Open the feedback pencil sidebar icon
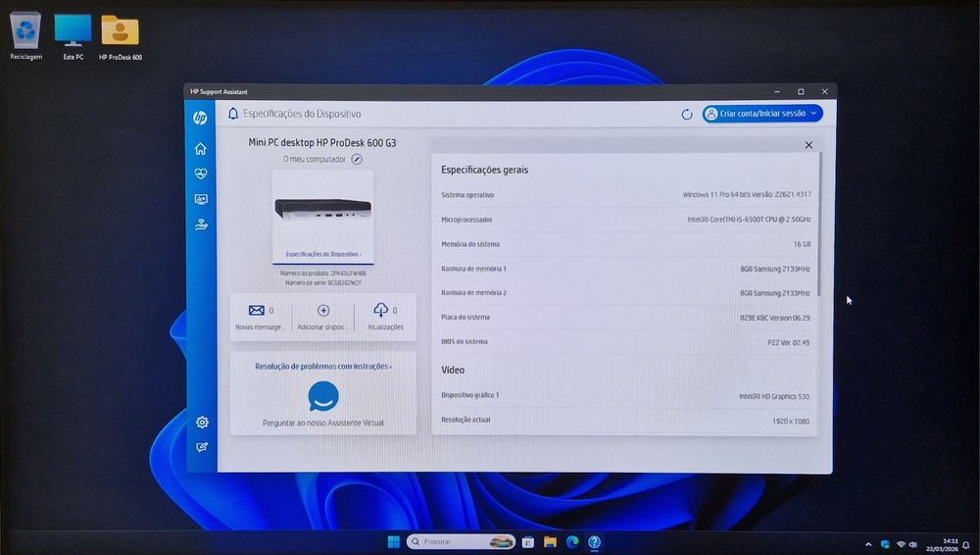 point(202,447)
